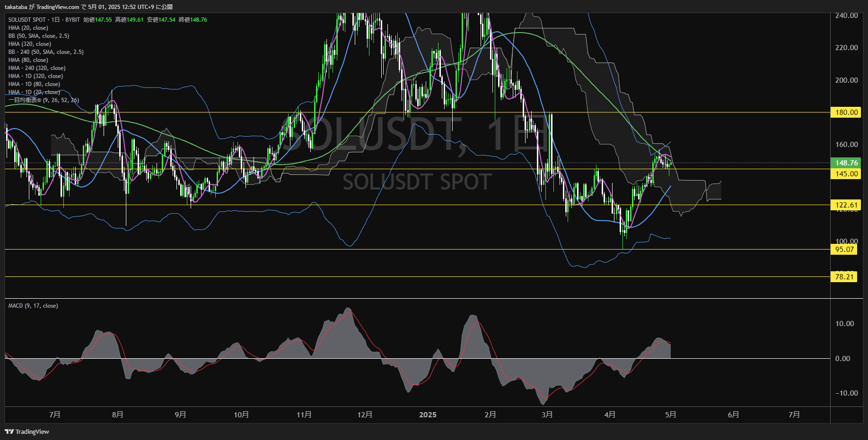Select the yellow 122.61 price line label
Viewport: 868px width, 440px height.
click(x=846, y=205)
